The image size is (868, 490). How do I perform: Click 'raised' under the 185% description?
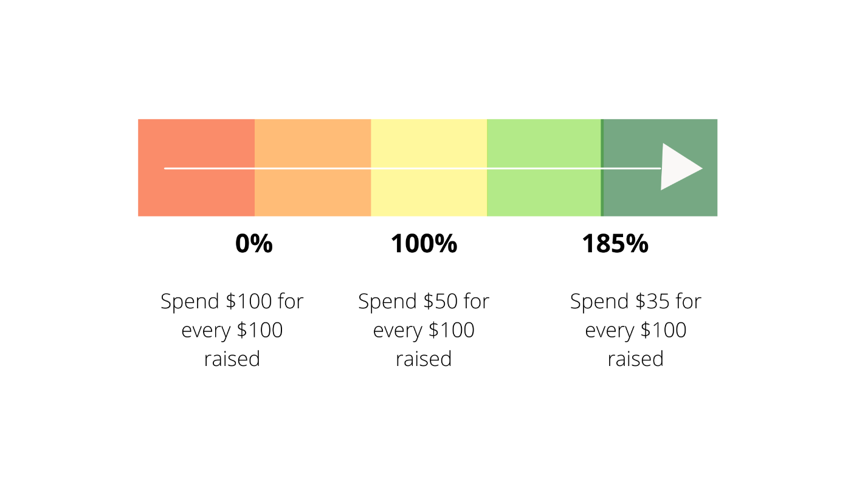[x=636, y=359]
